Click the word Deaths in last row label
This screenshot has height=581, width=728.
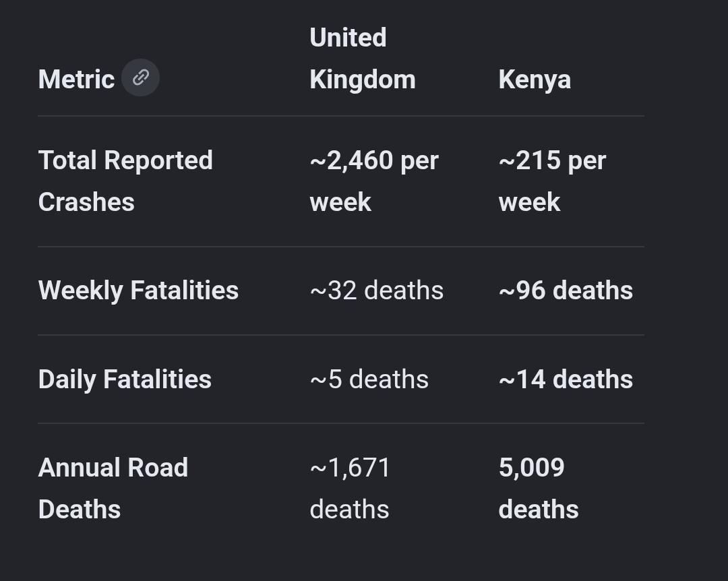pyautogui.click(x=80, y=510)
